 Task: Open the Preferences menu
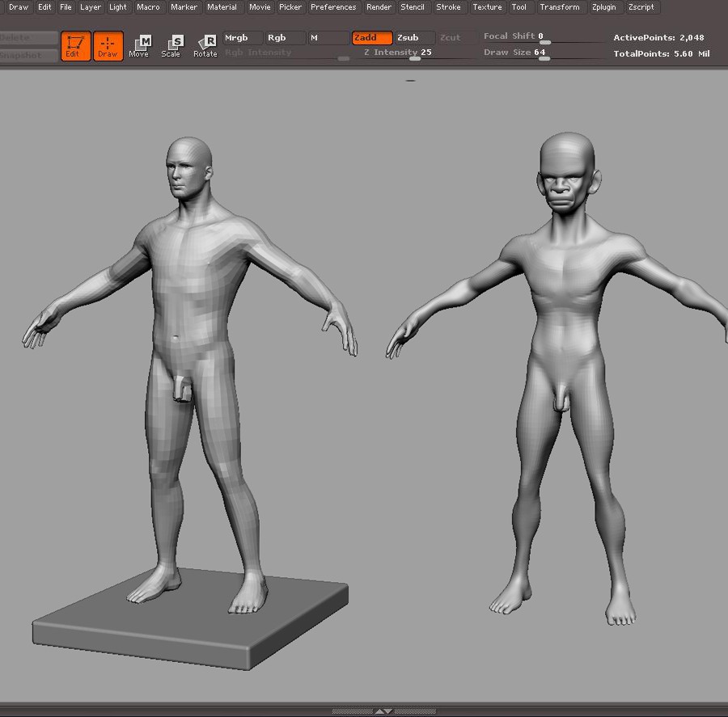[x=333, y=7]
